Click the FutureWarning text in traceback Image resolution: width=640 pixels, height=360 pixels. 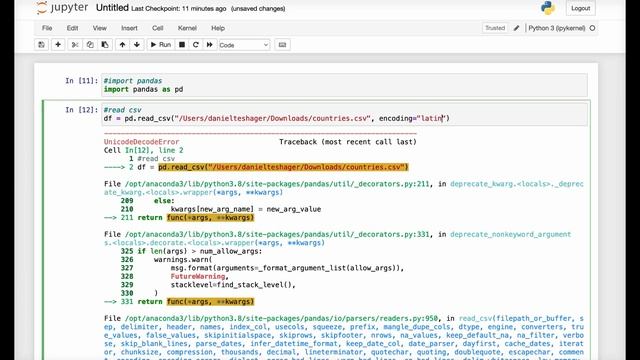tap(198, 276)
